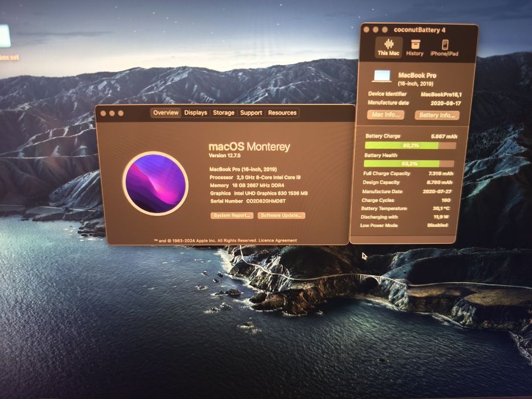
Task: Click Charge Cycles value 190
Action: [x=446, y=200]
